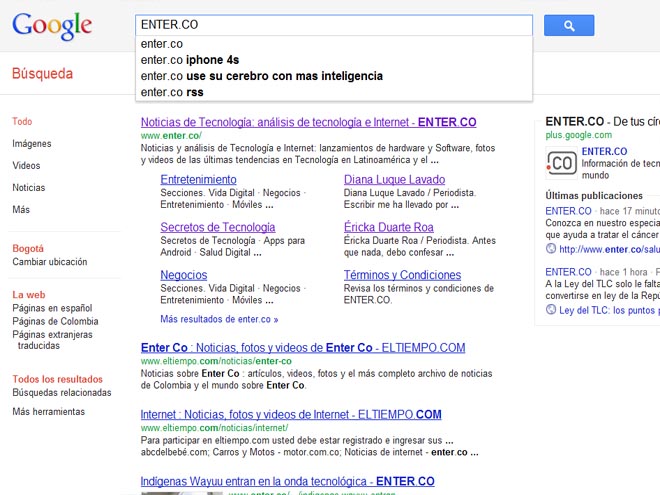Image resolution: width=660 pixels, height=495 pixels.
Task: Switch to Videos results
Action: [x=27, y=165]
